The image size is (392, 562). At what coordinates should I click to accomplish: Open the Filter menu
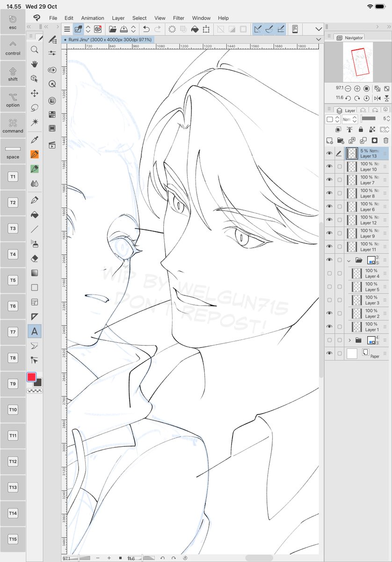coord(178,18)
